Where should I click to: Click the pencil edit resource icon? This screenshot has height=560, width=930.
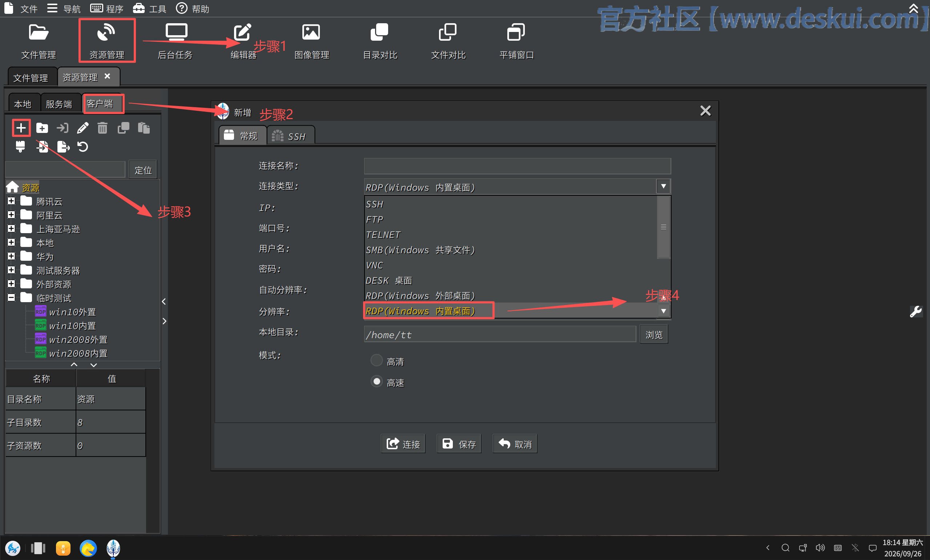click(x=82, y=128)
